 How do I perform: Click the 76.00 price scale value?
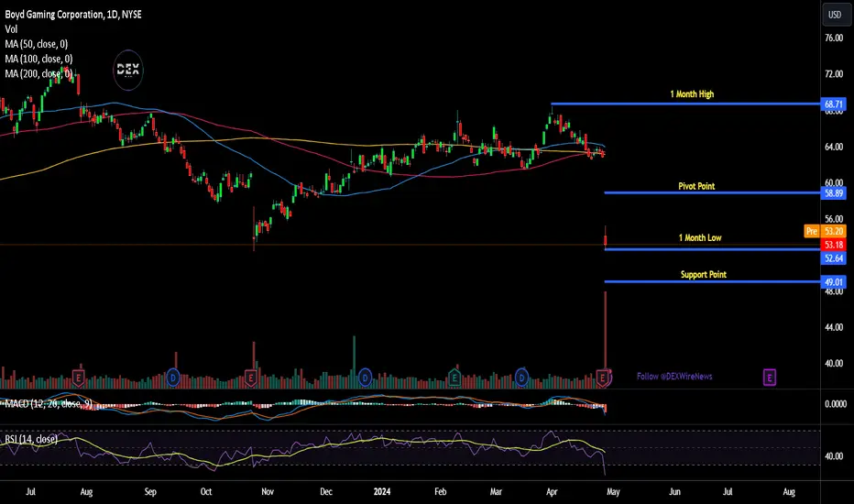click(834, 38)
